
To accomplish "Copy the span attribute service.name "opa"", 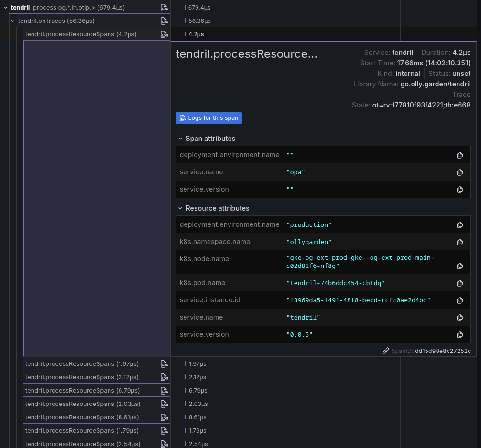I will 460,172.
